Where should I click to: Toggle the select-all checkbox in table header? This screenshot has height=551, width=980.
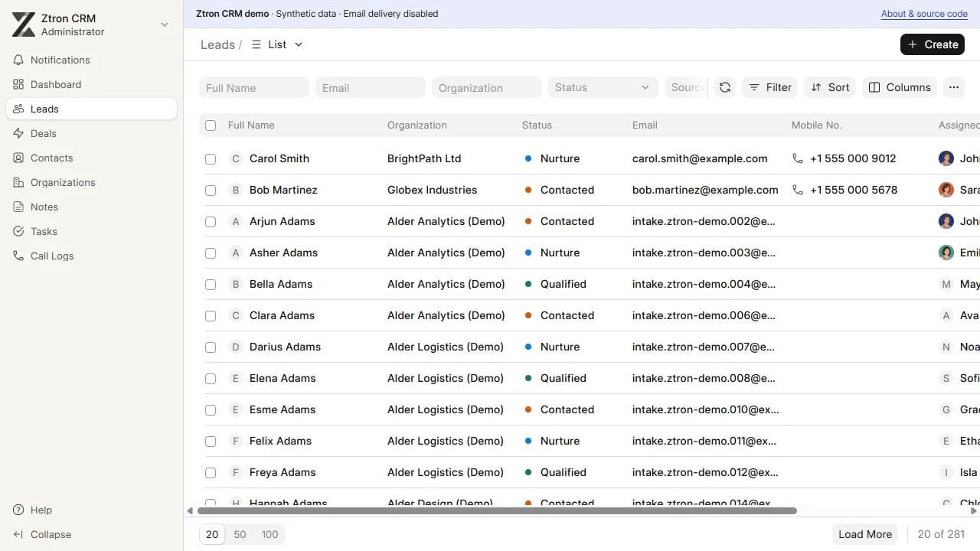tap(211, 126)
